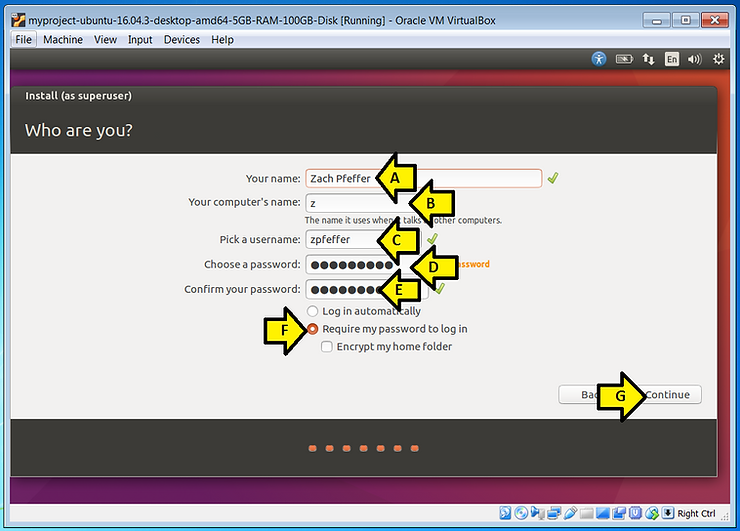Open the Help menu
This screenshot has width=740, height=531.
222,40
